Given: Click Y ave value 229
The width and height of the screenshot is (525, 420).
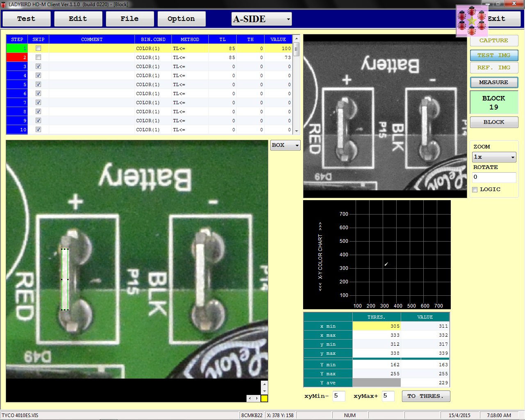Looking at the screenshot, I should pyautogui.click(x=425, y=383).
